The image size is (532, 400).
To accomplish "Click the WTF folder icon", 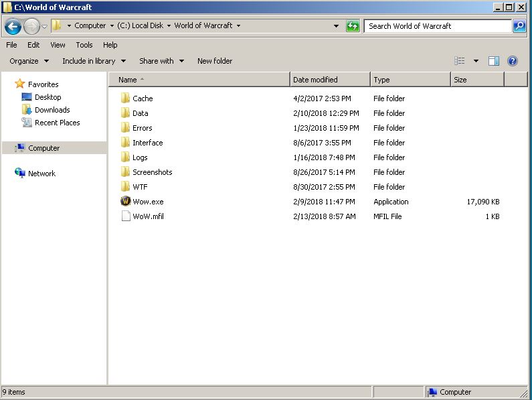I will (125, 186).
